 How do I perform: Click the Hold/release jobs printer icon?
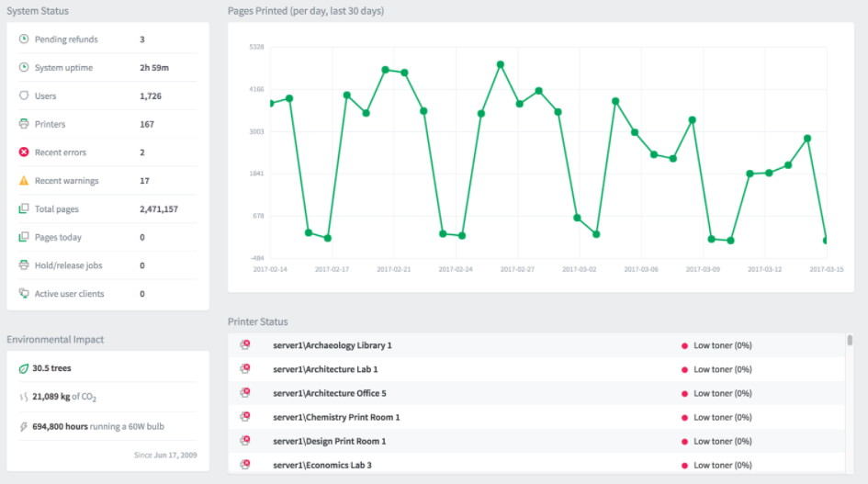point(24,265)
